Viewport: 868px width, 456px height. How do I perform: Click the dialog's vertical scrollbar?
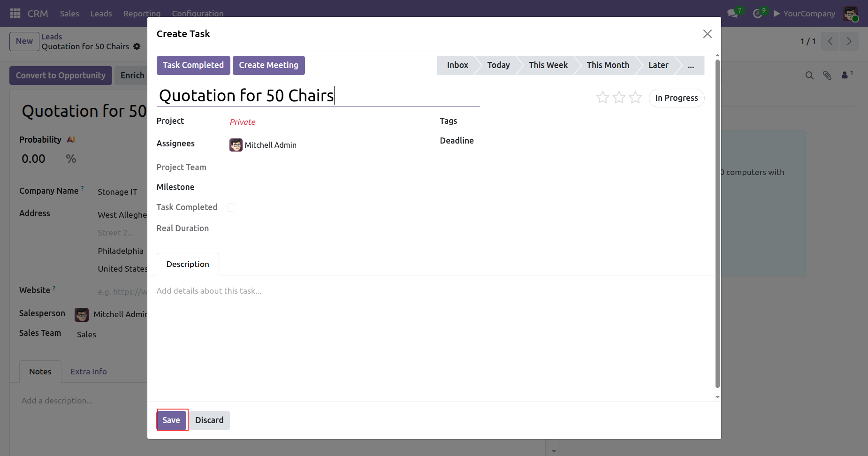[x=717, y=225]
